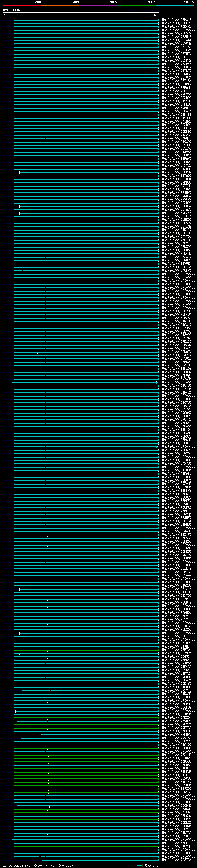Click UniRef100_A9T7N1 entry
This screenshot has height=868, width=197.
coord(177,186)
